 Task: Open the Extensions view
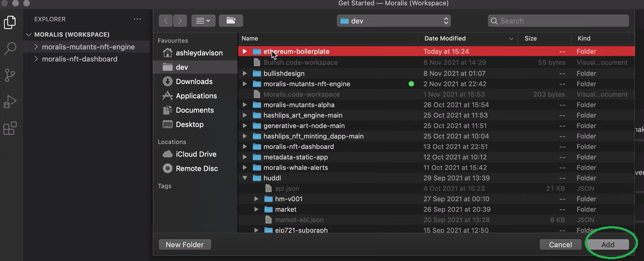click(x=10, y=128)
